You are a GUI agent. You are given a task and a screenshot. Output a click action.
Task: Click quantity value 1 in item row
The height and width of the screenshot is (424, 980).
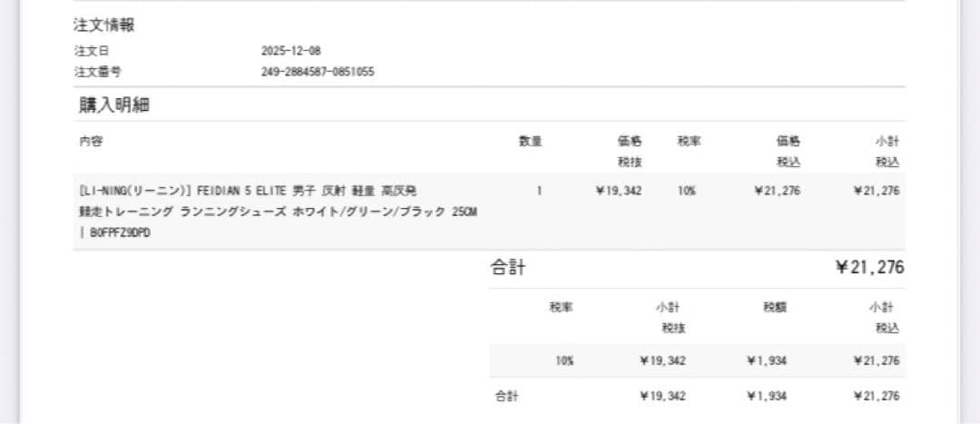[539, 191]
